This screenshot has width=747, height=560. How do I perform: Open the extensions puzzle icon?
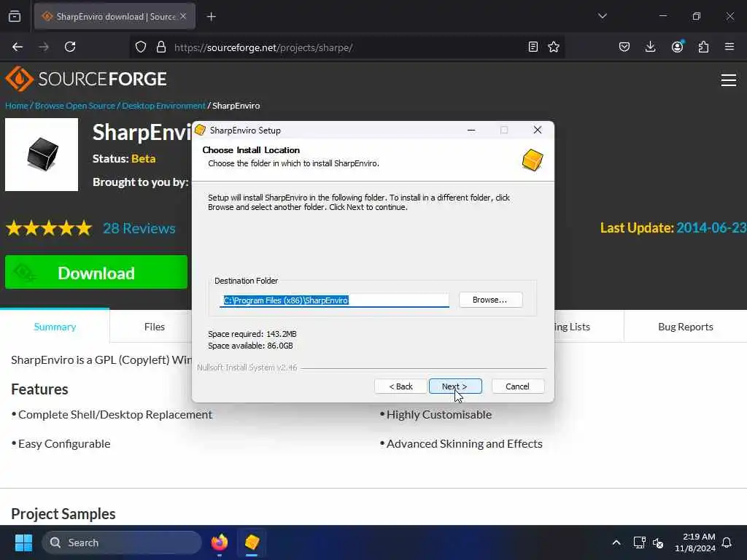click(703, 47)
